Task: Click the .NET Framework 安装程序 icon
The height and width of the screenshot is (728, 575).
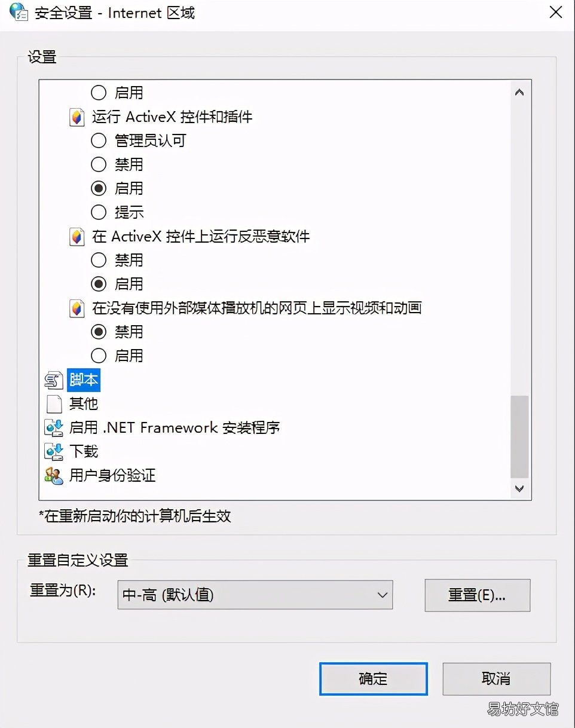Action: pyautogui.click(x=54, y=428)
